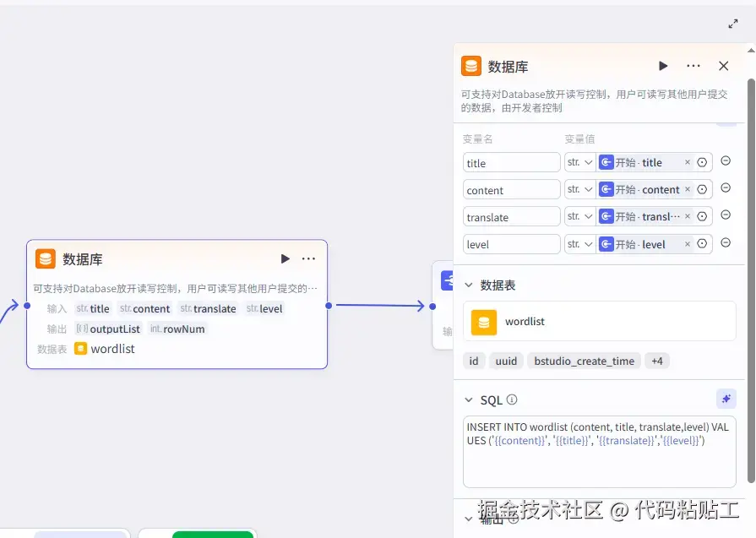
Task: Open variable selector for translate row
Action: tap(702, 216)
